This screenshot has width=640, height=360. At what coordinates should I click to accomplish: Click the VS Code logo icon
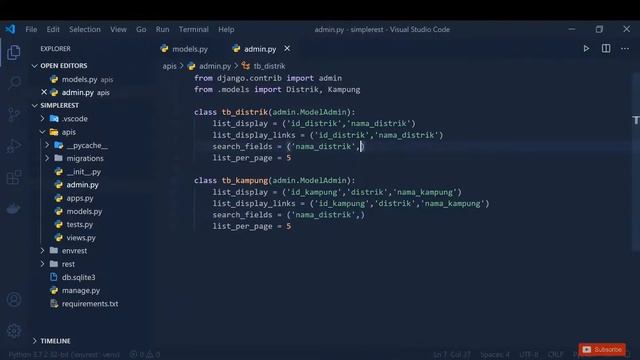click(x=10, y=29)
